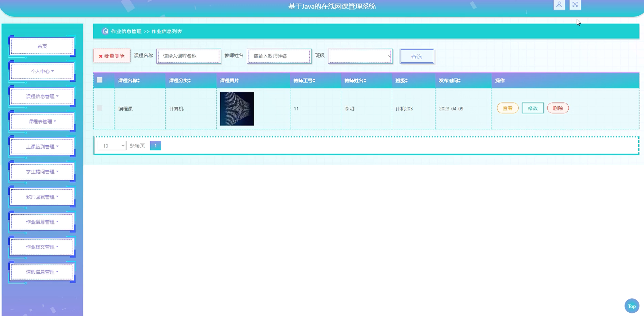644x316 pixels.
Task: Open the user profile icon in header
Action: 559,5
